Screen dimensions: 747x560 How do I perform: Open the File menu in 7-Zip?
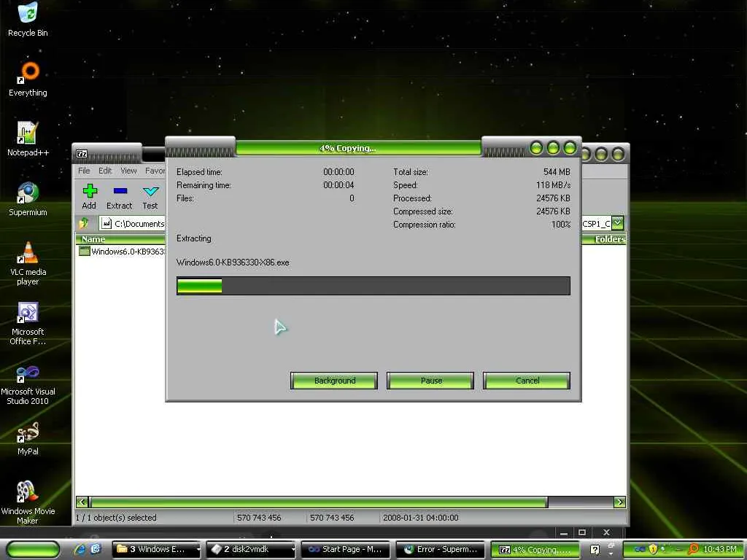(x=84, y=171)
